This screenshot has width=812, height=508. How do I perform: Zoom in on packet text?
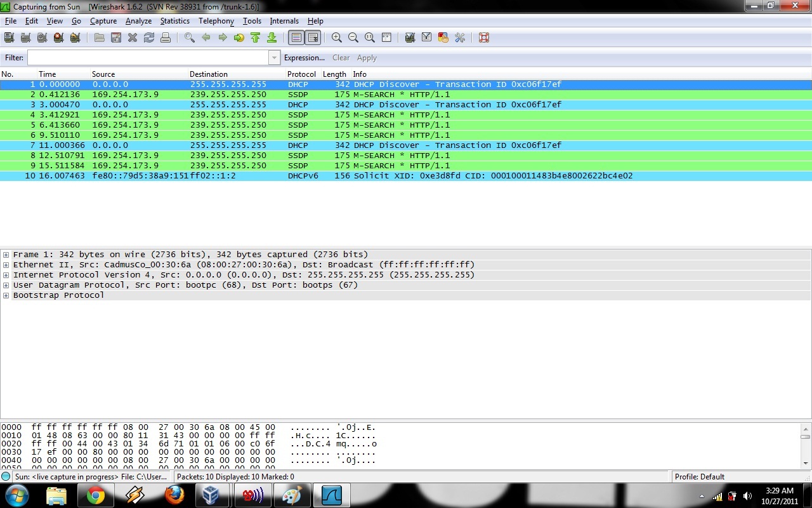click(x=337, y=37)
